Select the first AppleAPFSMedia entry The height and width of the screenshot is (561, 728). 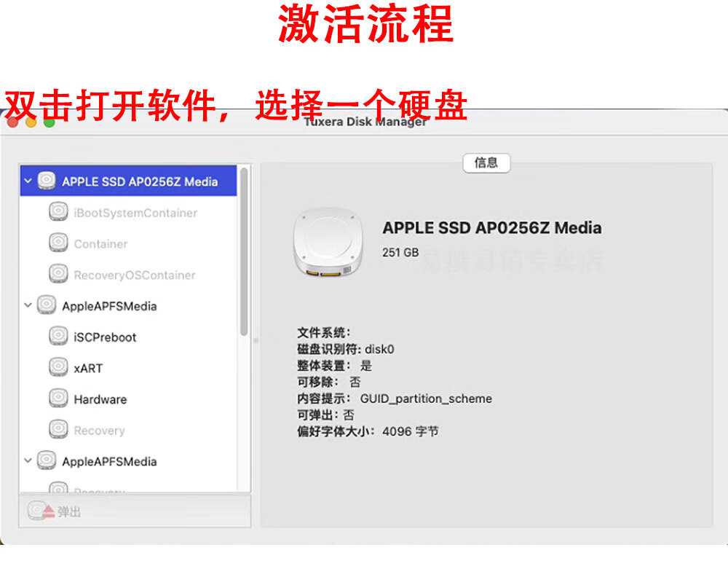(109, 306)
